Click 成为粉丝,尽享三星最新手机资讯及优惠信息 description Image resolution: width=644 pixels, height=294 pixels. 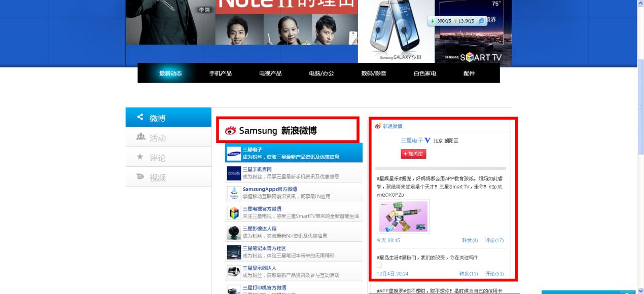coord(291,177)
